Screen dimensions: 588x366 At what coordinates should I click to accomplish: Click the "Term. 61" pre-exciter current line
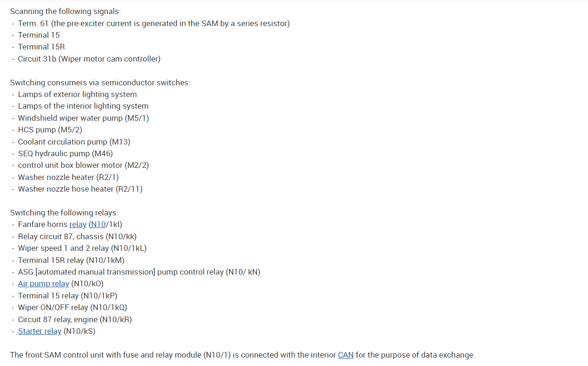tap(153, 23)
